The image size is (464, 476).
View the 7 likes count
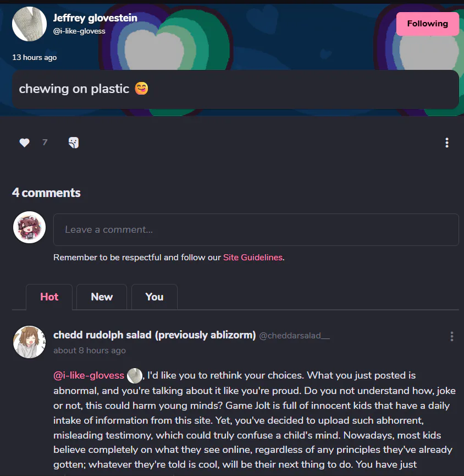(x=45, y=143)
